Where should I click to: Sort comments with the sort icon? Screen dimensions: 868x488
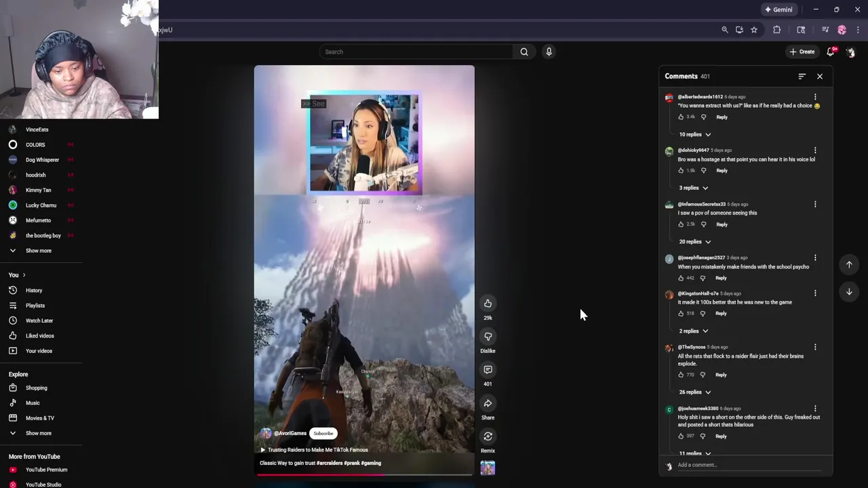[x=802, y=77]
